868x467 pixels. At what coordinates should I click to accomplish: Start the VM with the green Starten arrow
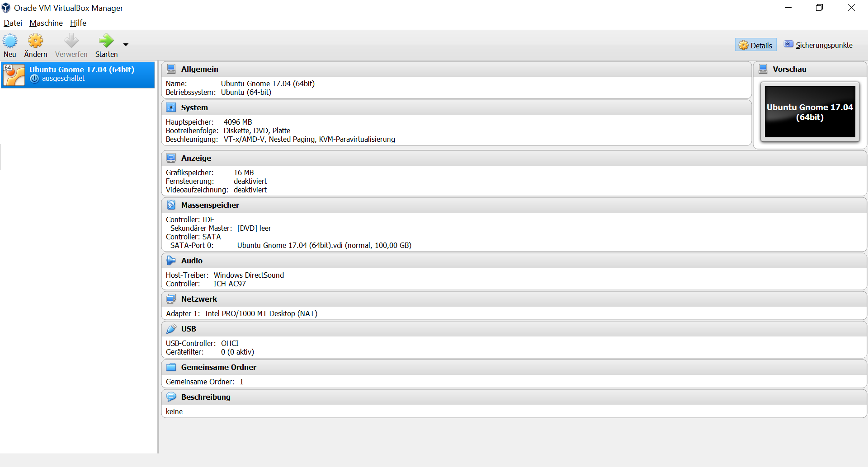[106, 41]
